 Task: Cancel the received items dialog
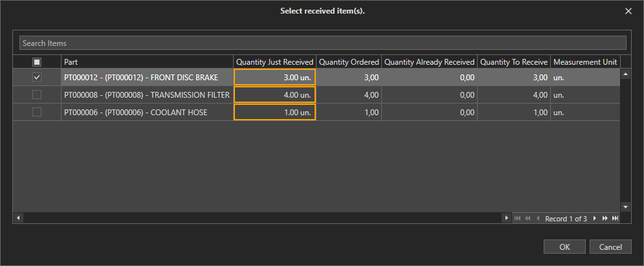pyautogui.click(x=610, y=247)
